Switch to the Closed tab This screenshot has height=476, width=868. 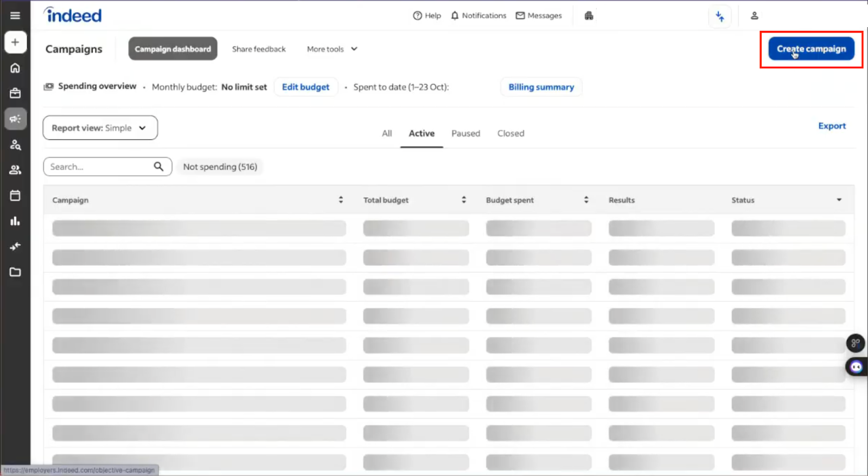[510, 133]
